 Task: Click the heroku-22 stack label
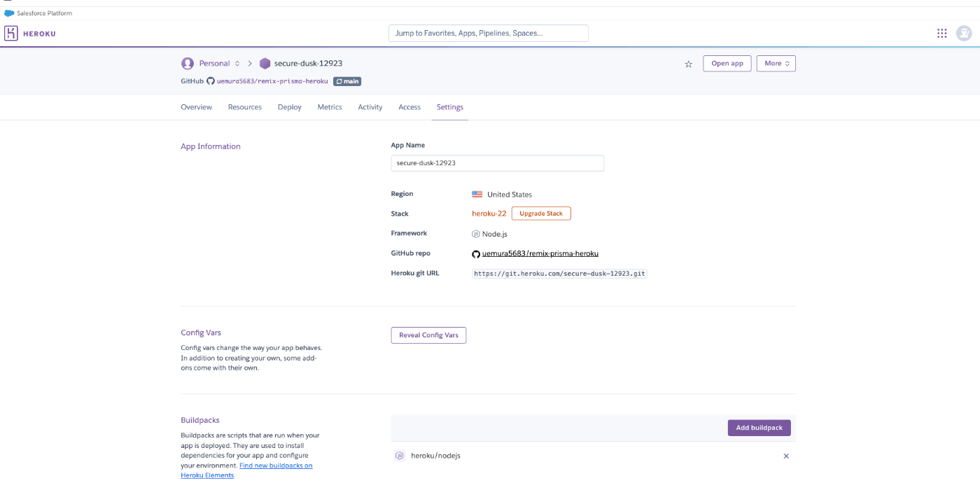pyautogui.click(x=489, y=213)
